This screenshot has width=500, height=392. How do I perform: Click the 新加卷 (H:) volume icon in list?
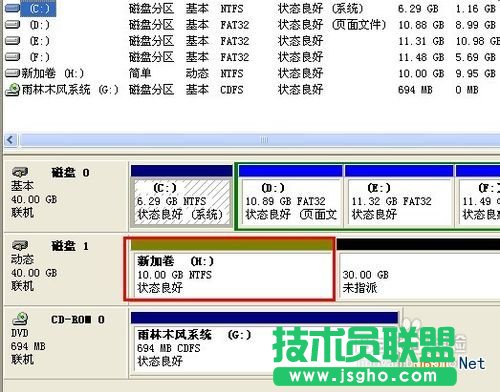click(13, 73)
